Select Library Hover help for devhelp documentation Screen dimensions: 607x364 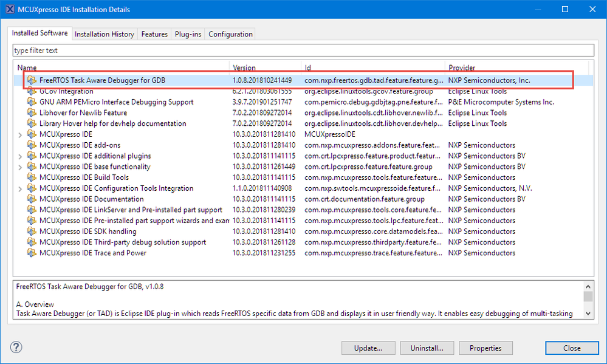coord(303,123)
